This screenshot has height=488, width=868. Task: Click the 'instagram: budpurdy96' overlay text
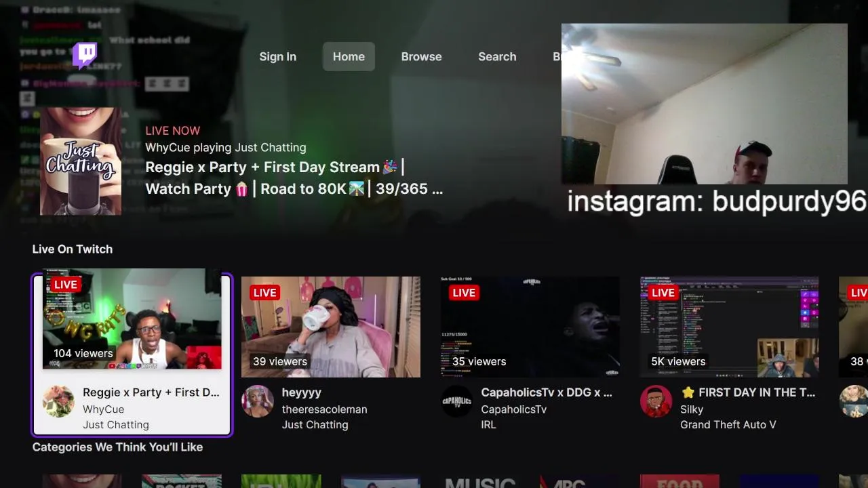717,201
